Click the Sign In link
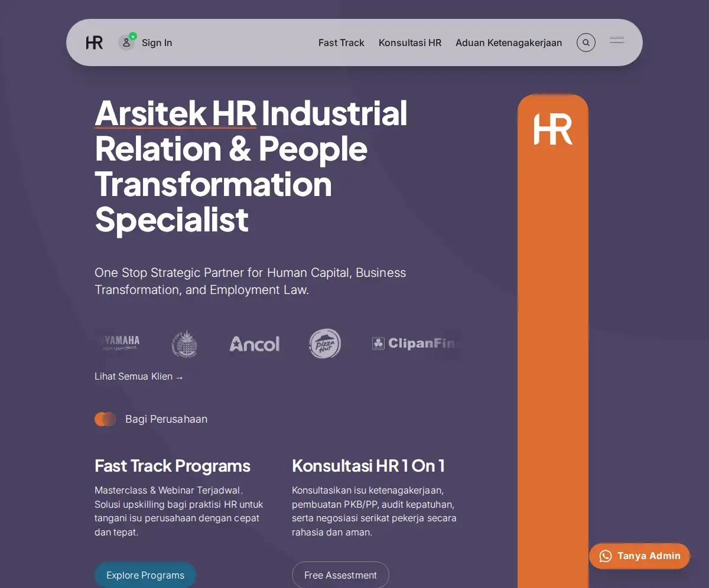The width and height of the screenshot is (709, 588). pyautogui.click(x=157, y=43)
